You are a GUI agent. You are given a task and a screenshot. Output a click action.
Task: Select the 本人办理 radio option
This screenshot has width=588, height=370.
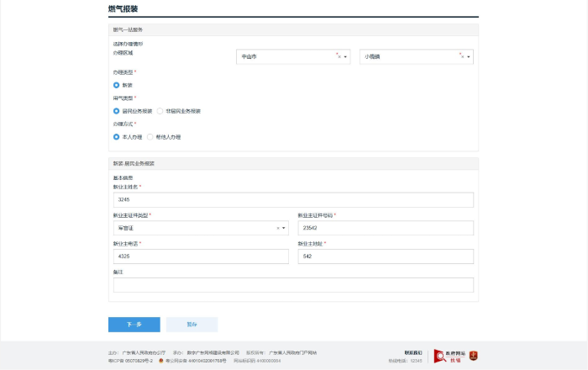[116, 136]
